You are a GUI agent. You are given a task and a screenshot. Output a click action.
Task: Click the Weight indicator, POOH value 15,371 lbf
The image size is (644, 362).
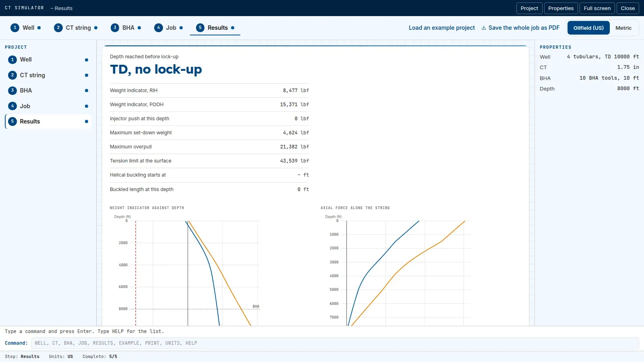[295, 105]
